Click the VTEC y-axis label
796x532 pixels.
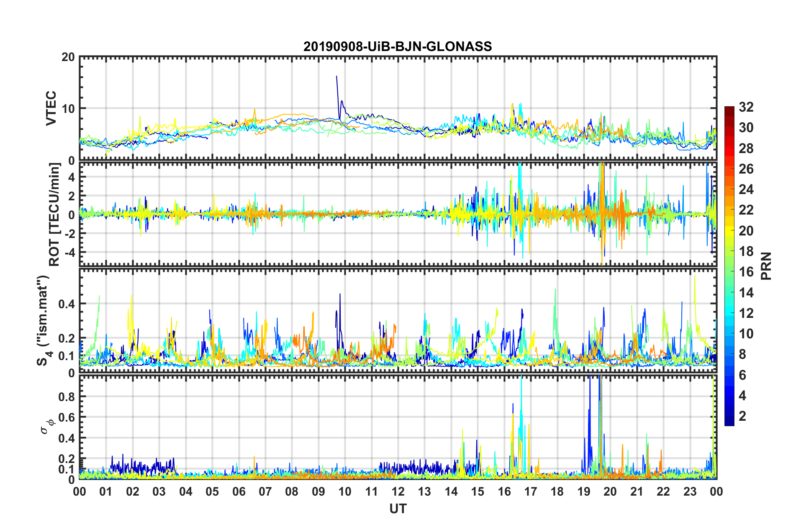pos(51,108)
